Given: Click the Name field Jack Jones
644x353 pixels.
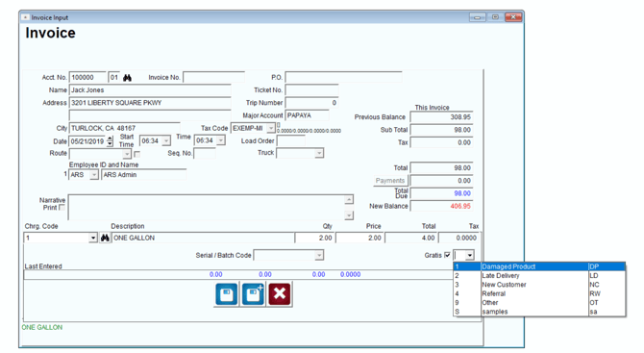Looking at the screenshot, I should (150, 90).
